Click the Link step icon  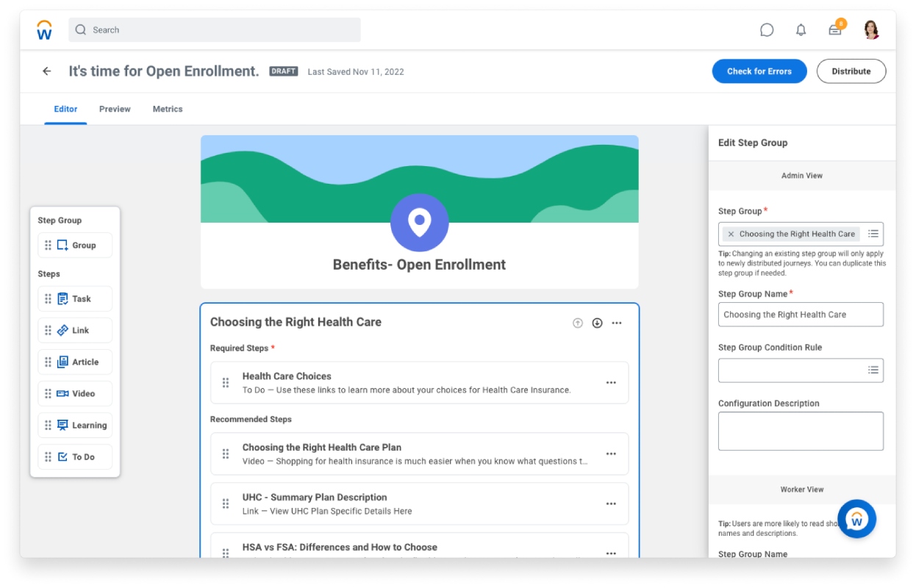point(62,331)
